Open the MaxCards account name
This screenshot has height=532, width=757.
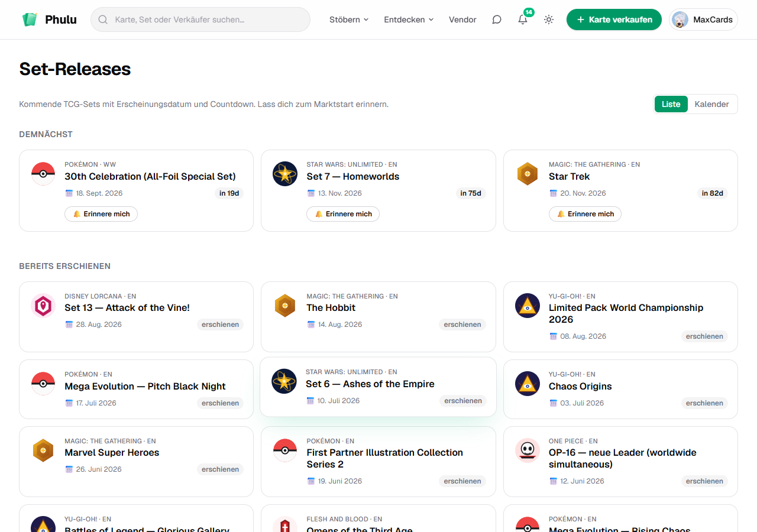(x=713, y=20)
